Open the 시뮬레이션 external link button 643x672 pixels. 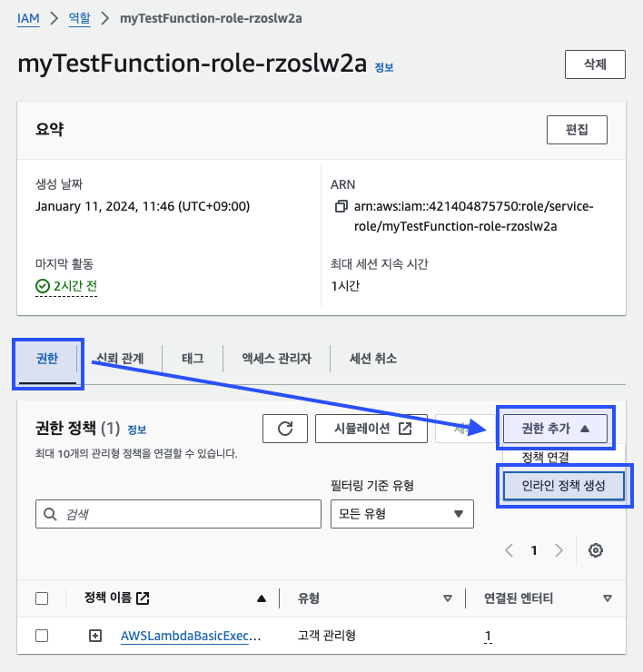[371, 428]
